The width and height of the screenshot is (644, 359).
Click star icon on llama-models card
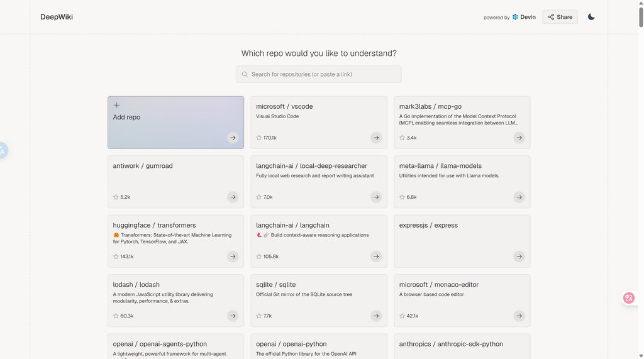click(x=402, y=197)
